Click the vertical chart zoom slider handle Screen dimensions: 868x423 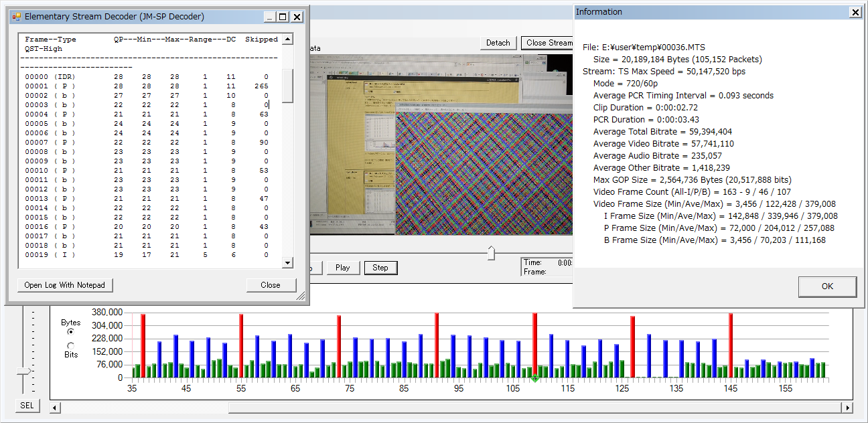[x=24, y=371]
